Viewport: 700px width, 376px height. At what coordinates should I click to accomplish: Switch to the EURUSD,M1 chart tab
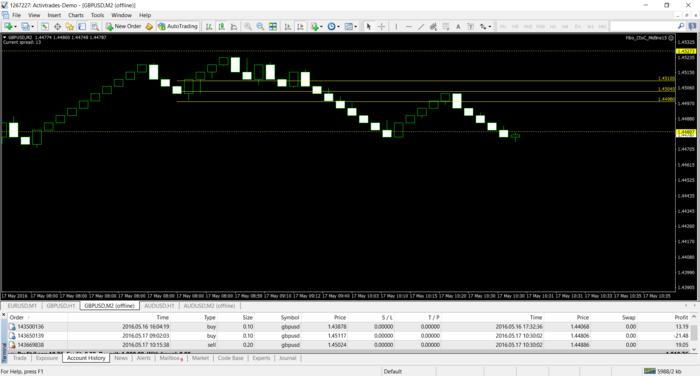coord(22,306)
